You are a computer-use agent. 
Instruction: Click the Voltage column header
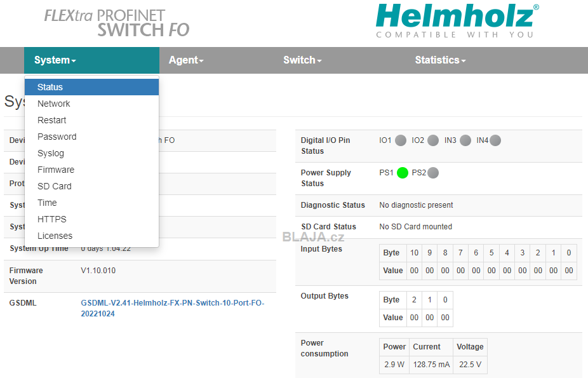pyautogui.click(x=470, y=347)
